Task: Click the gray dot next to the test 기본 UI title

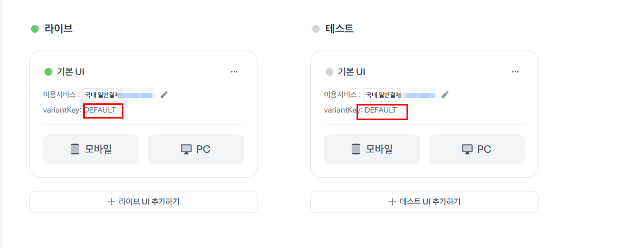Action: click(x=329, y=72)
